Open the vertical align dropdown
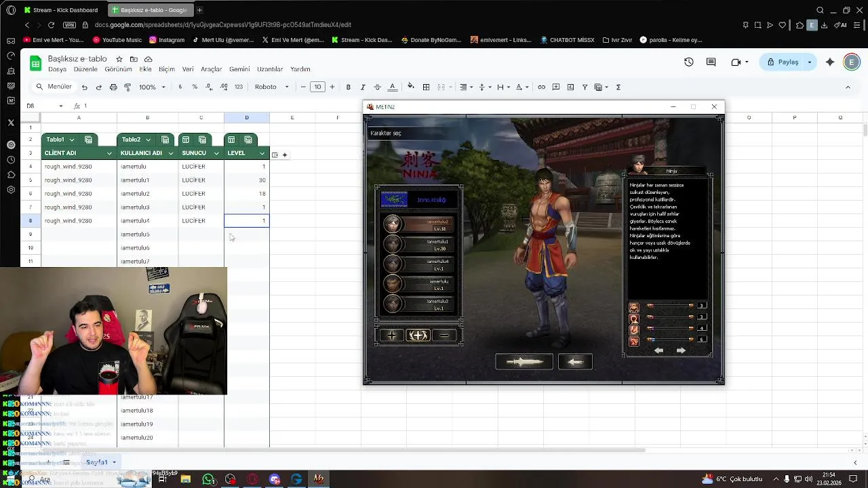868x488 pixels. tap(484, 87)
